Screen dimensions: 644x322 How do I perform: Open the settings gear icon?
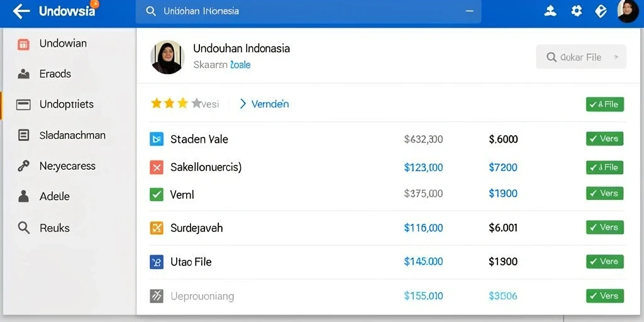577,11
